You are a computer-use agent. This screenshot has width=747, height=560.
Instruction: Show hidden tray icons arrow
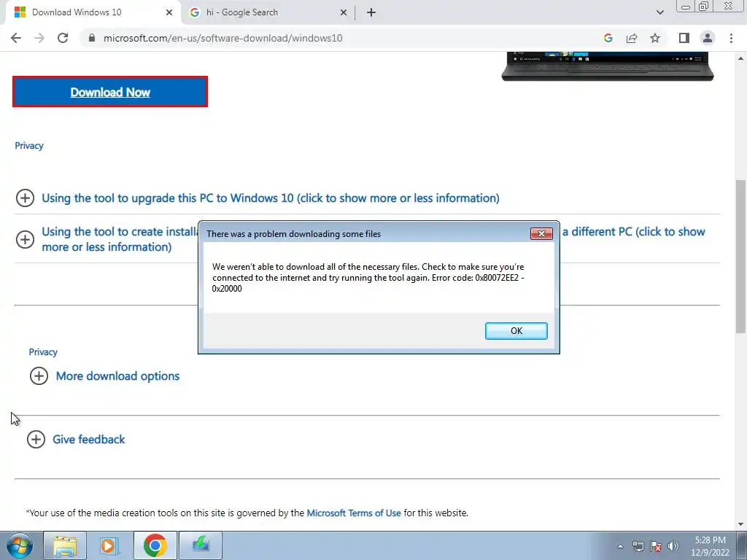click(x=620, y=546)
